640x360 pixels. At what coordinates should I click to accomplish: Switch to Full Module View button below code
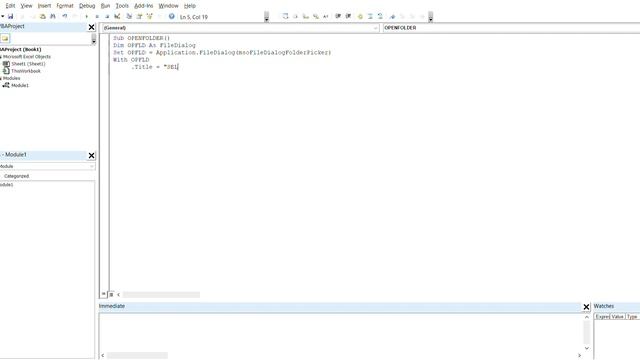click(111, 294)
